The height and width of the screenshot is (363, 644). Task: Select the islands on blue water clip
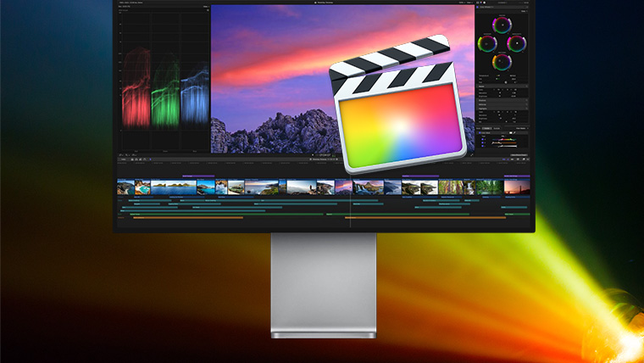click(x=174, y=187)
